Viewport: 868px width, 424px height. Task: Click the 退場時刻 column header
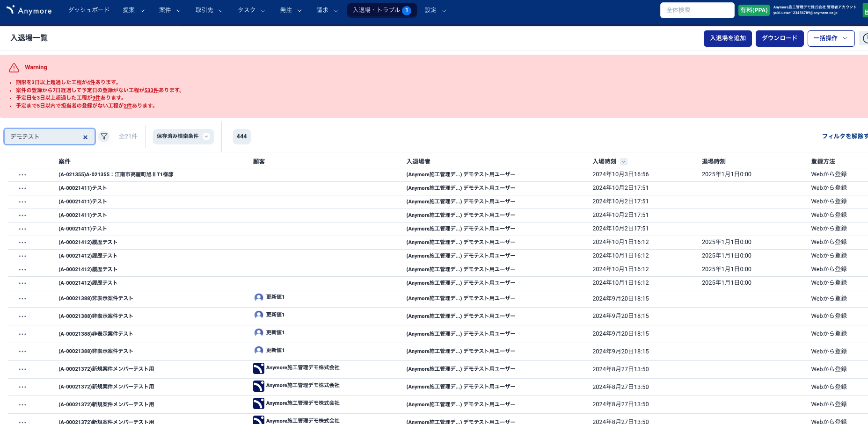point(714,162)
